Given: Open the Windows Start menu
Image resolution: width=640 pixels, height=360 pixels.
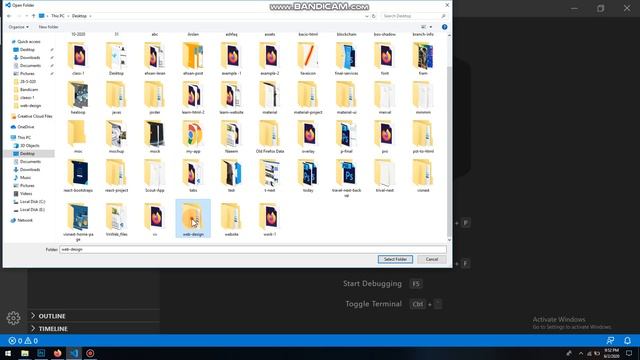Looking at the screenshot, I should click(8, 353).
